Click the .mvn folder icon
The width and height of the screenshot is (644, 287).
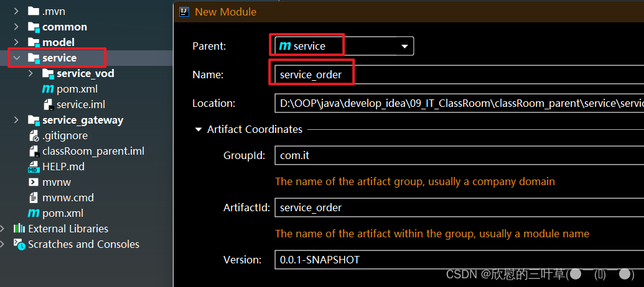(33, 11)
